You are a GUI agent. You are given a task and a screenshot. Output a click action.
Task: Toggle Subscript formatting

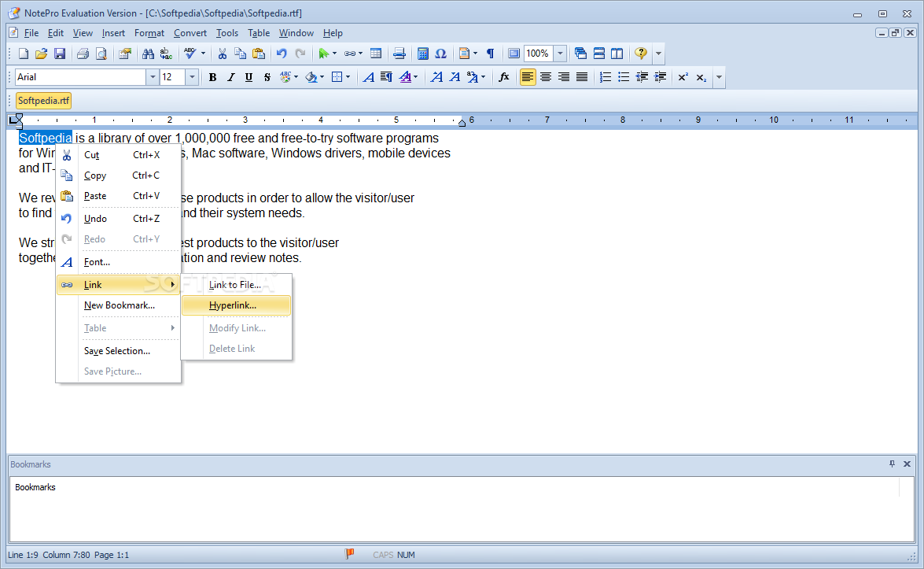(701, 77)
